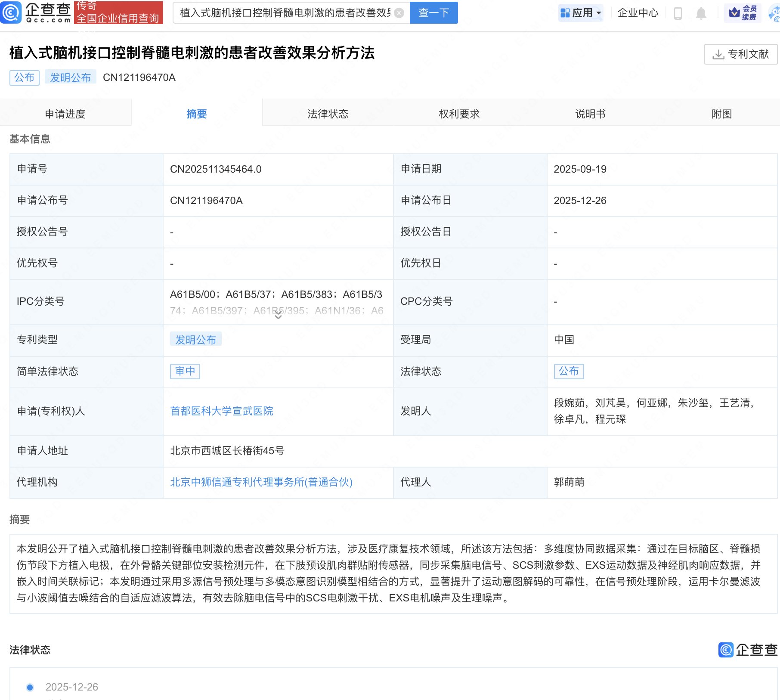Click the 应用 grid icon
Viewport: 780px width, 700px height.
tap(565, 13)
